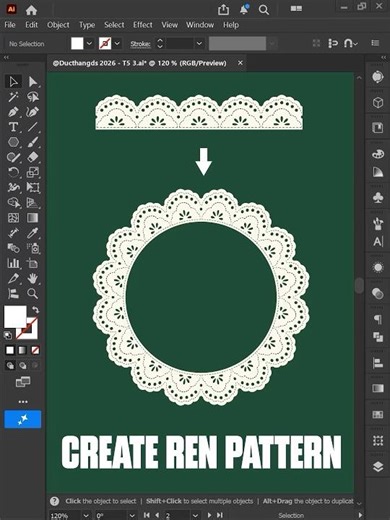The height and width of the screenshot is (520, 390).
Task: Select the Shape Builder tool
Action: click(x=13, y=202)
